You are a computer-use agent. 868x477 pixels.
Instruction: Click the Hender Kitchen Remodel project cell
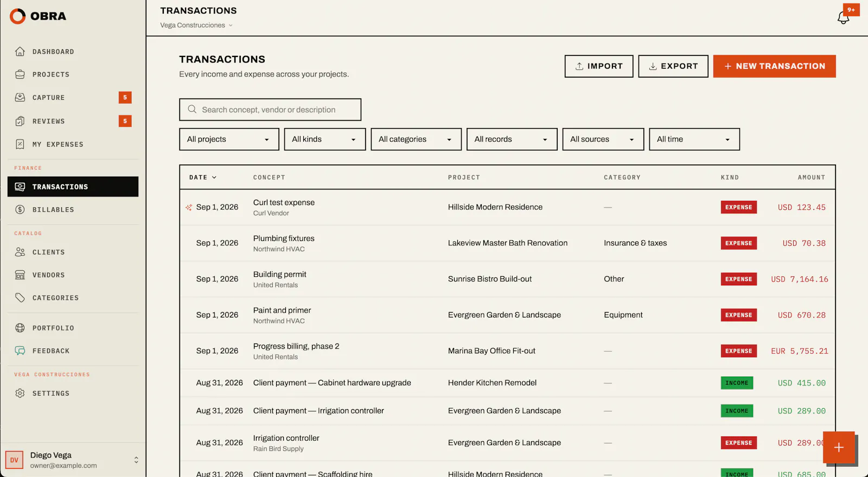[492, 383]
